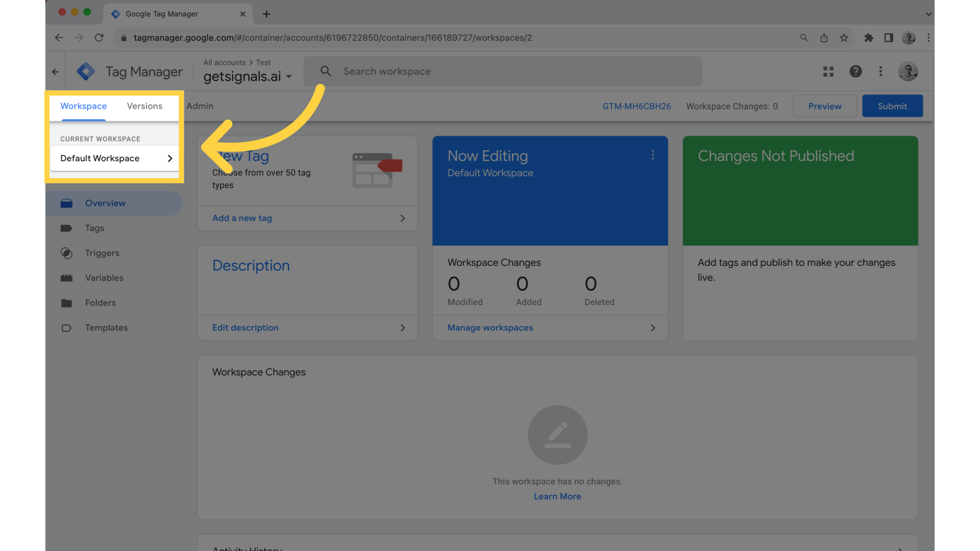
Task: Open the GTM-MH6CBH26 container ID link
Action: (x=636, y=106)
